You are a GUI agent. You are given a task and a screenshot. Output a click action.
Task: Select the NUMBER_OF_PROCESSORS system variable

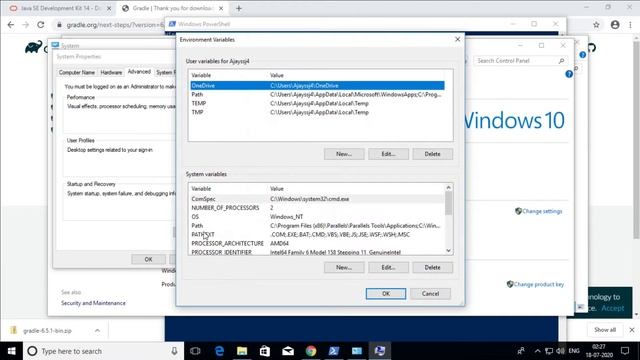point(318,208)
